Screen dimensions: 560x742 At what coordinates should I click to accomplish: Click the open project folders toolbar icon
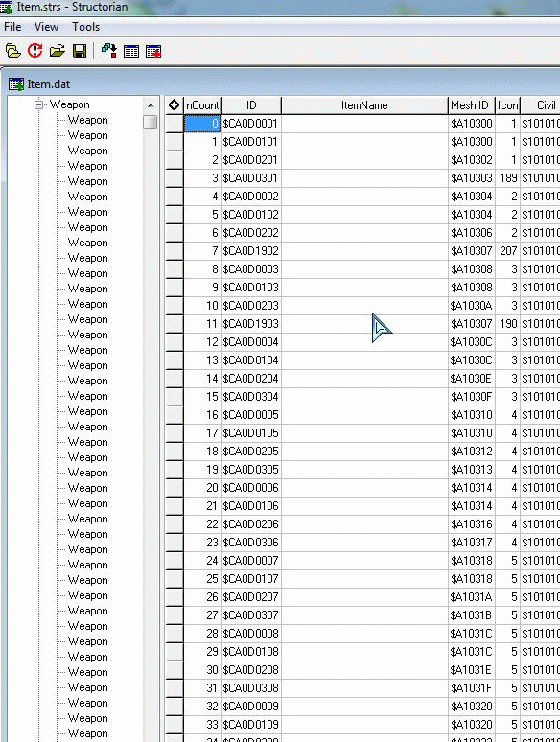coord(12,51)
